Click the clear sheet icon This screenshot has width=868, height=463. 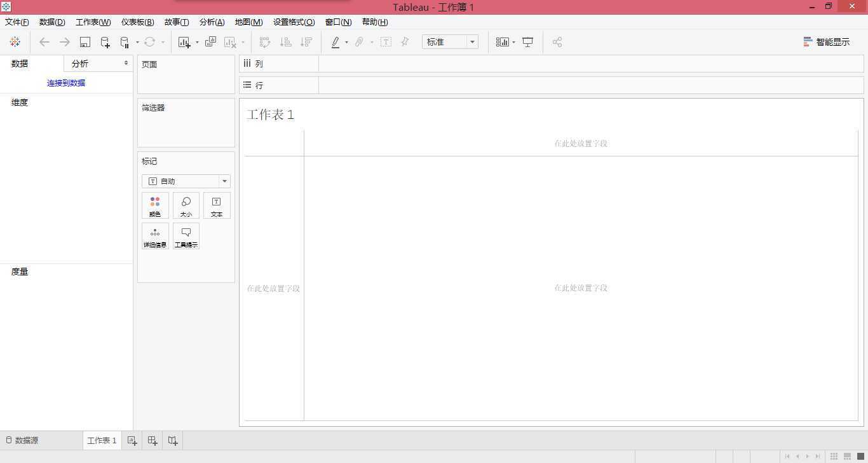click(231, 42)
